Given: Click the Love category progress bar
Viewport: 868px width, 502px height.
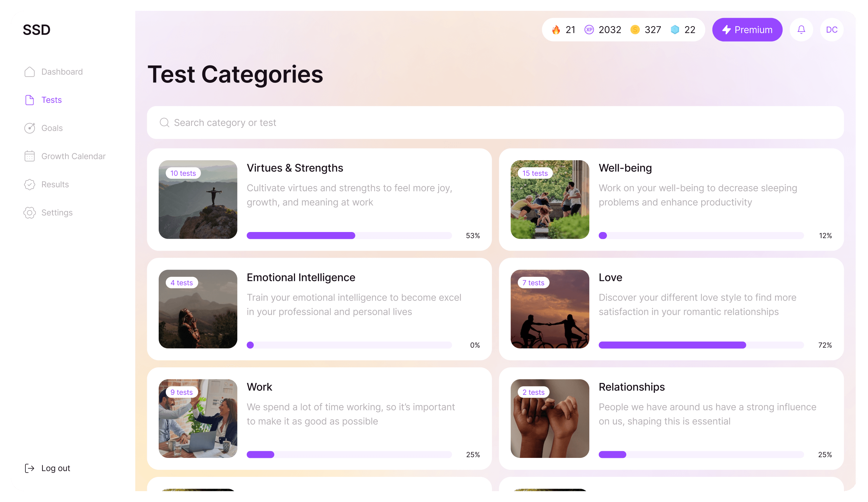Looking at the screenshot, I should [701, 345].
